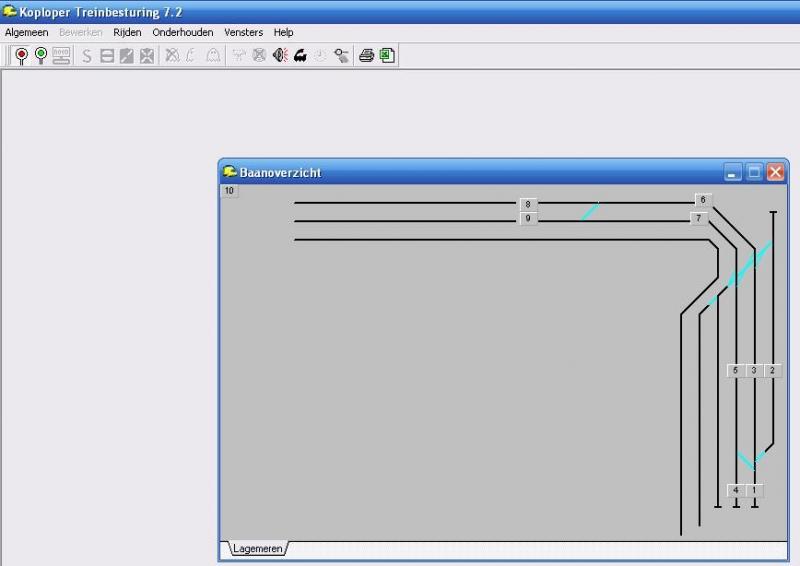Click the greyed crossing toolbar icon
The height and width of the screenshot is (566, 800).
[x=147, y=56]
